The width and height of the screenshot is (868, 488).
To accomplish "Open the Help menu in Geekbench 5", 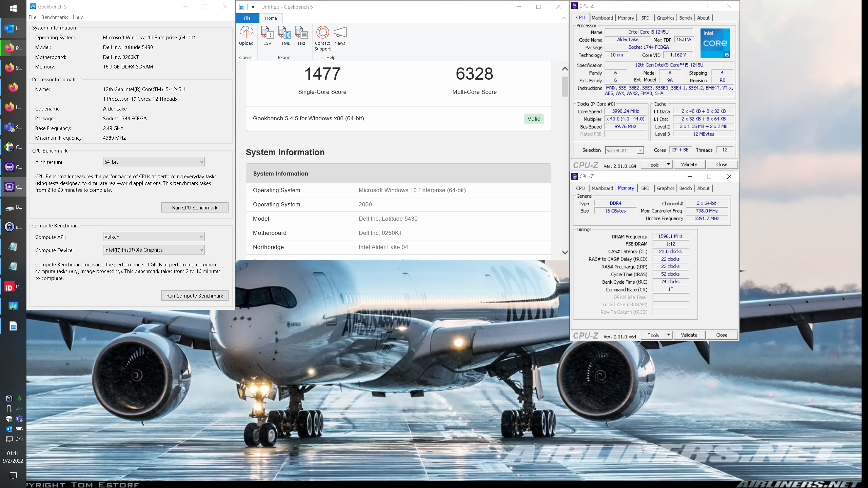I will point(78,17).
